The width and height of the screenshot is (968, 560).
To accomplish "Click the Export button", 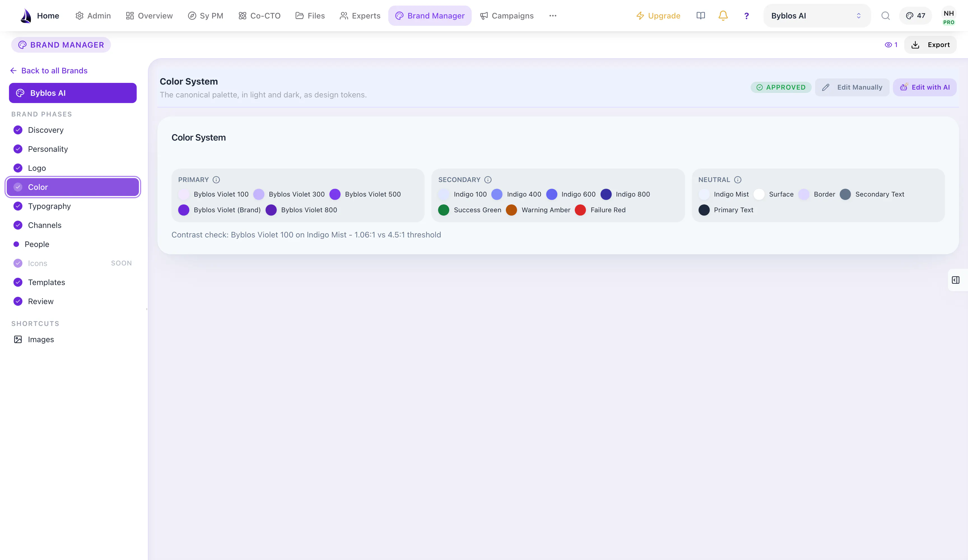I will (x=930, y=45).
